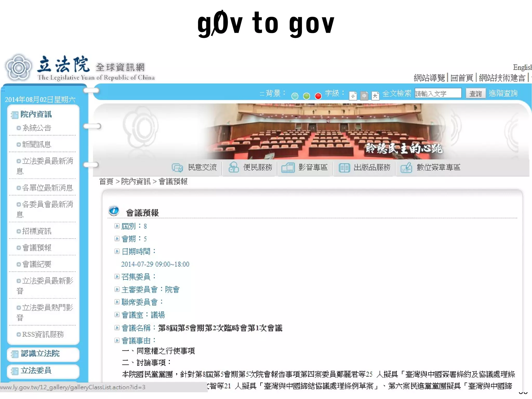
Task: Follow the 進階查詢 advanced search link
Action: coord(503,93)
